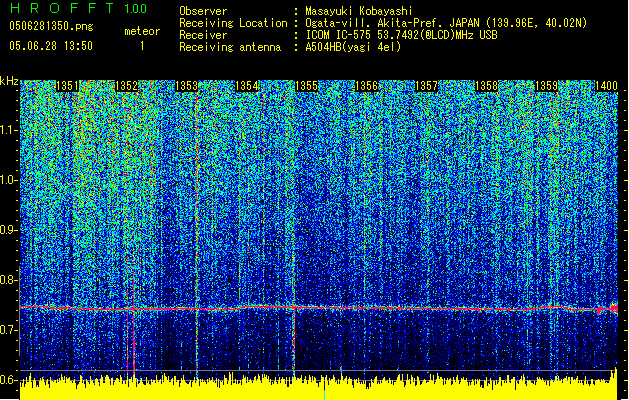Select the 1357 time marker
Image resolution: width=629 pixels, height=400 pixels.
pos(427,87)
